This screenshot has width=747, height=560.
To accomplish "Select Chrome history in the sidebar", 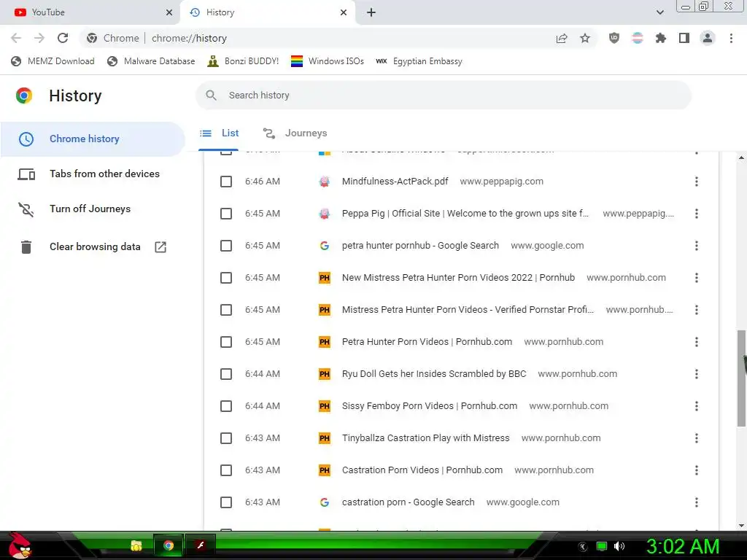I will point(93,139).
